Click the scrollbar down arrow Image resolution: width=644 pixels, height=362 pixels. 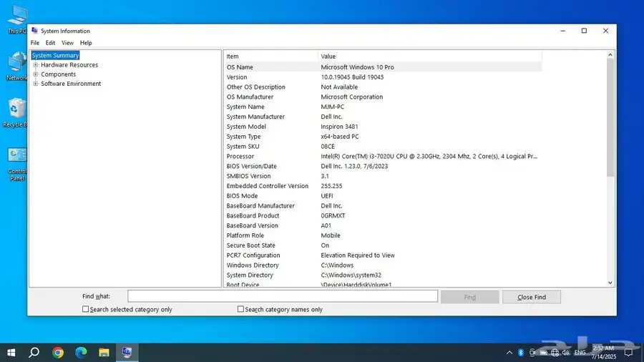(610, 283)
